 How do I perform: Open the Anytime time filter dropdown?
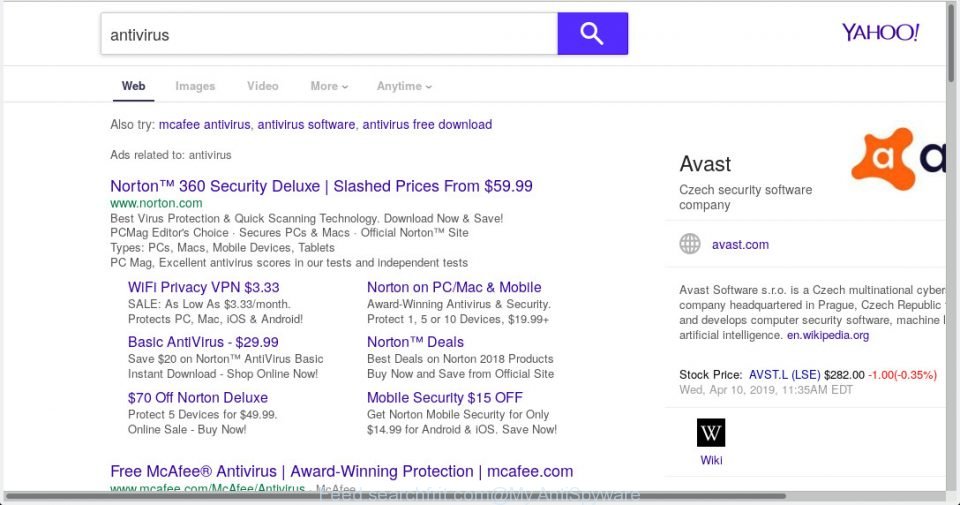pyautogui.click(x=404, y=86)
